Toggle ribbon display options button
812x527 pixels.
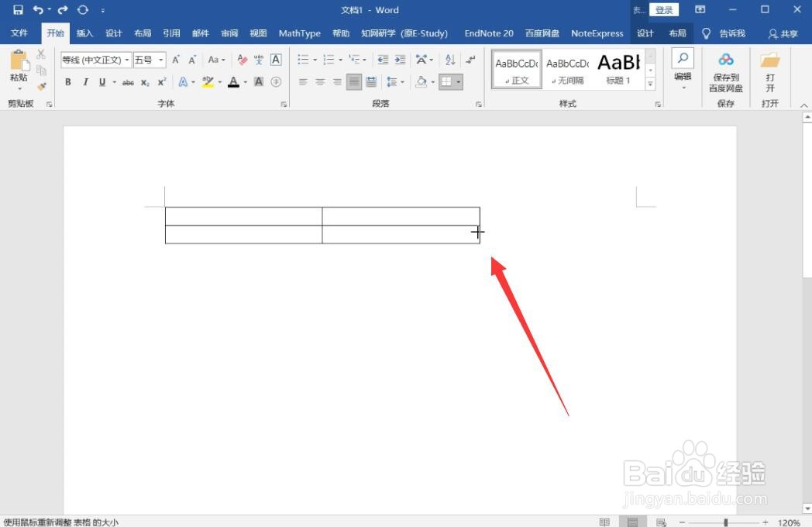pyautogui.click(x=700, y=10)
